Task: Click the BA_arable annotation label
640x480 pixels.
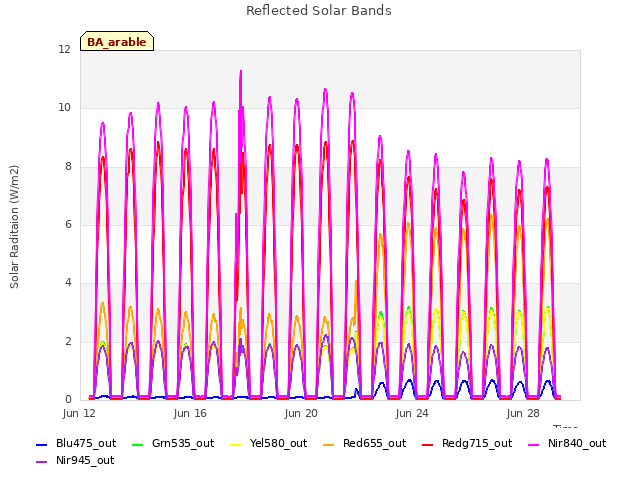Action: point(117,42)
